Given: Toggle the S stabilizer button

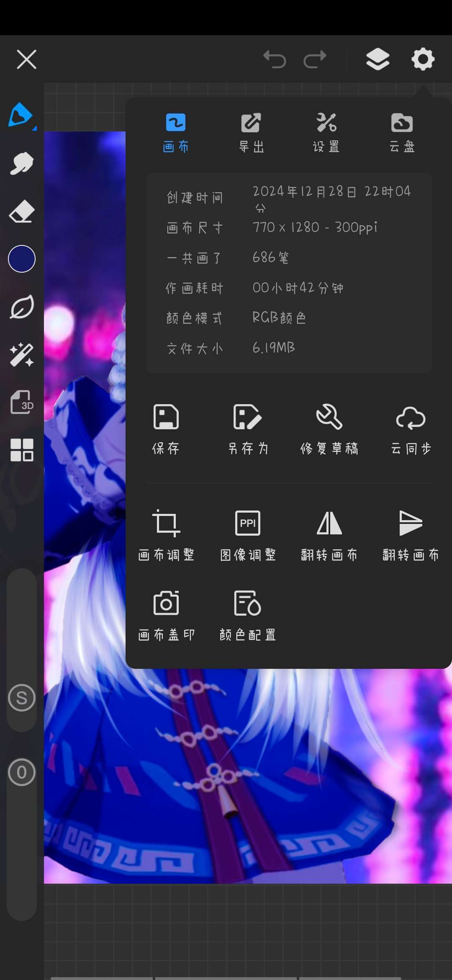Looking at the screenshot, I should [22, 698].
